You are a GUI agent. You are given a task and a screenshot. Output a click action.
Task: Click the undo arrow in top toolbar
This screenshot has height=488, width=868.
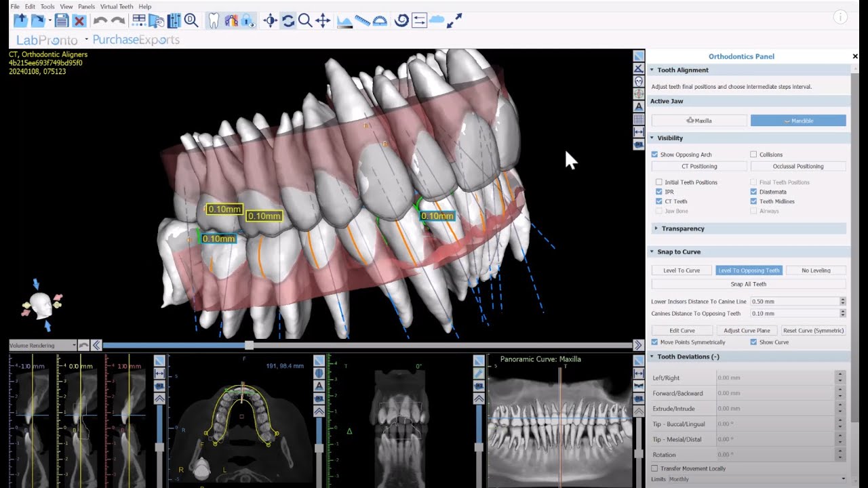coord(100,21)
